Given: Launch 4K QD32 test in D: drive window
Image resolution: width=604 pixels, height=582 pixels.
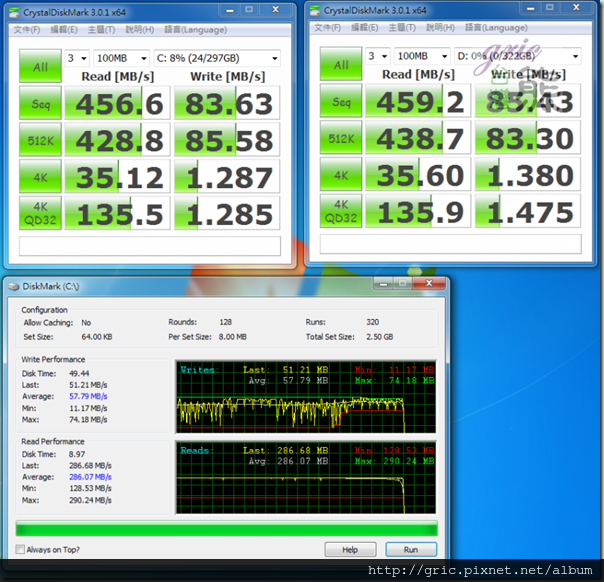Looking at the screenshot, I should (x=341, y=211).
